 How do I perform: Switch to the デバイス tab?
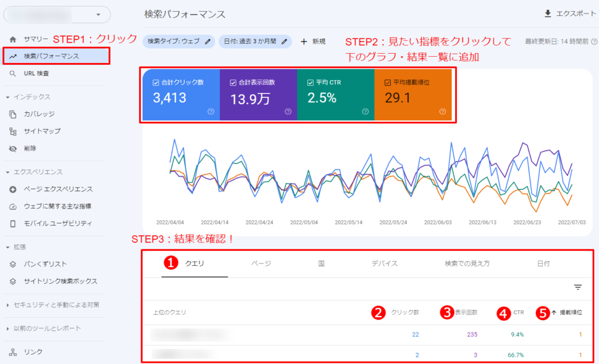(x=384, y=264)
